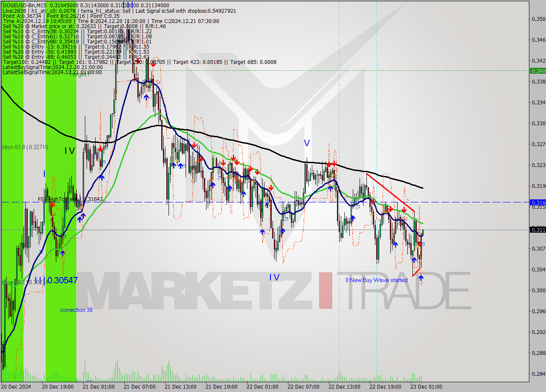Click the 0.300 price axis label
546x392 pixels.
pos(538,290)
